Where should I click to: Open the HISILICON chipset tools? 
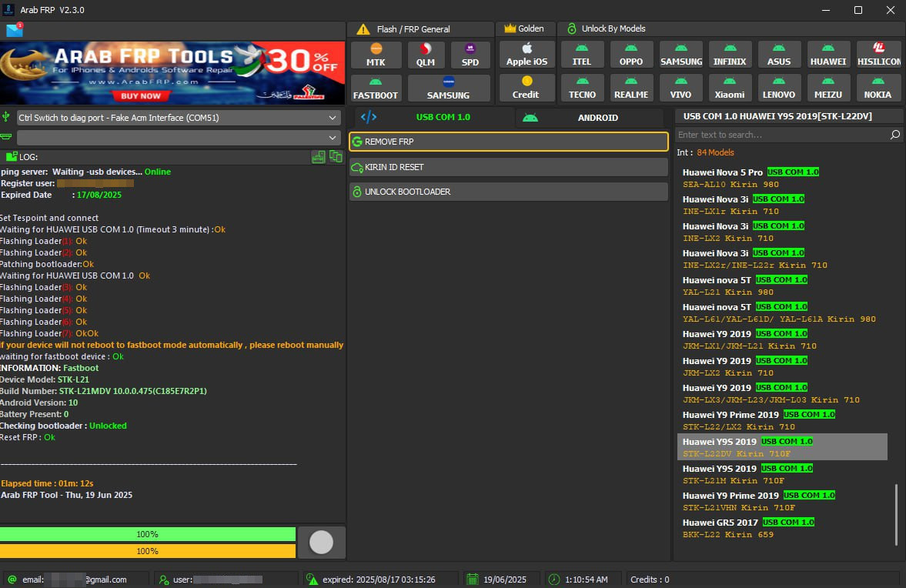[x=878, y=54]
